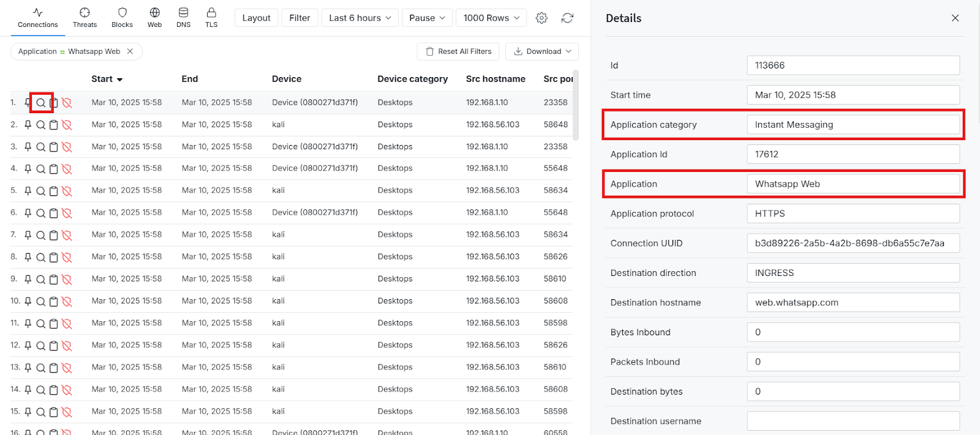Remove the Application = Whatsapp Web filter chip
The width and height of the screenshot is (980, 435).
tap(130, 51)
